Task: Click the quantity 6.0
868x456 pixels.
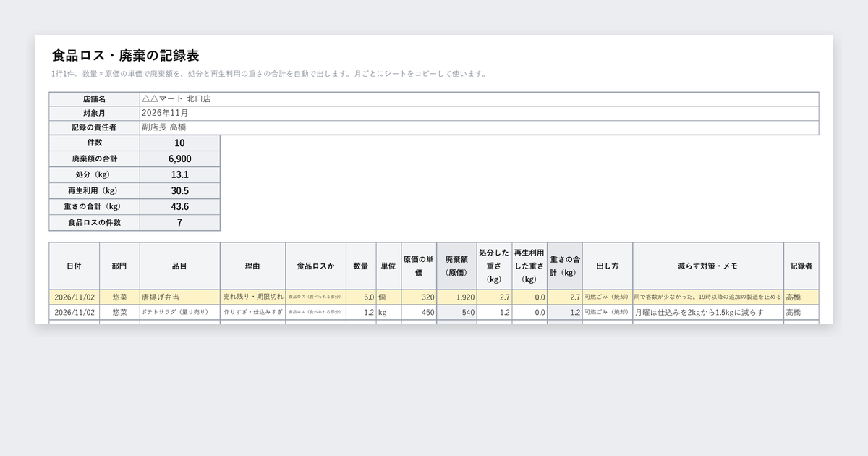Action: click(361, 297)
